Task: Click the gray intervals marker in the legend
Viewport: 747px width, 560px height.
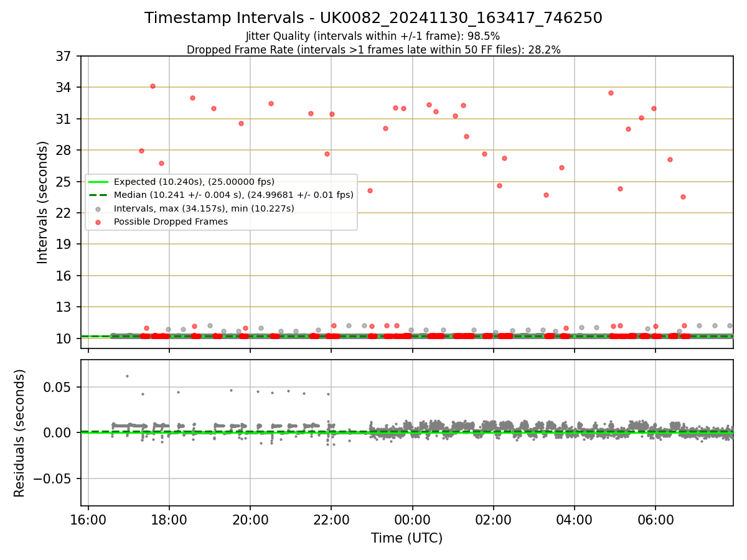Action: [98, 208]
